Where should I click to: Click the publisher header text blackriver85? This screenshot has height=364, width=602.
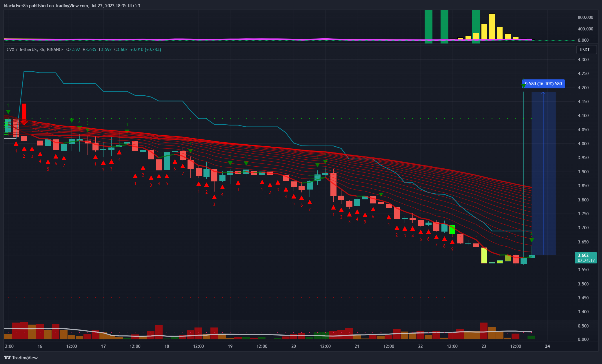[16, 6]
